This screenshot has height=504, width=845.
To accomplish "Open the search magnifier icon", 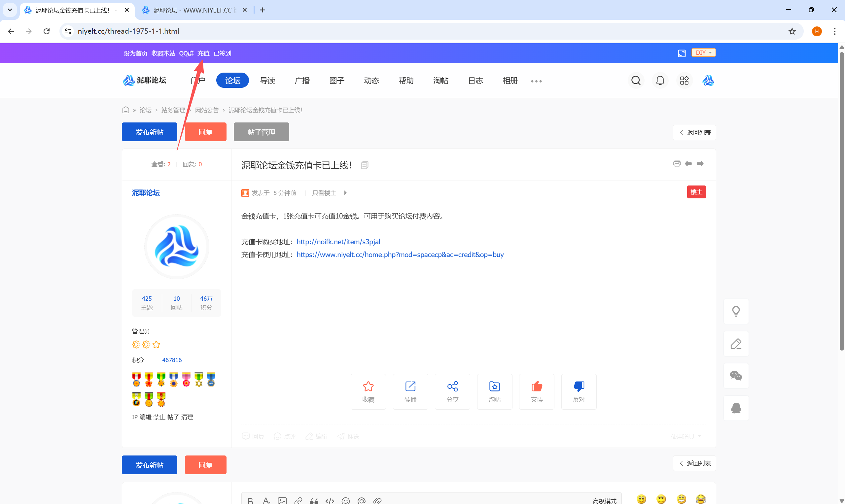I will tap(636, 81).
